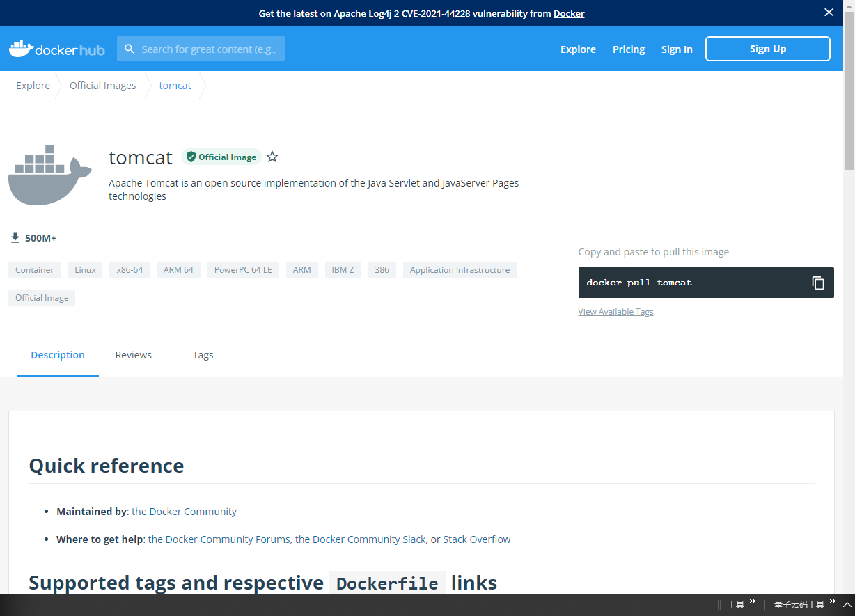The width and height of the screenshot is (855, 616).
Task: Click the 500M+ downloads icon
Action: point(15,238)
